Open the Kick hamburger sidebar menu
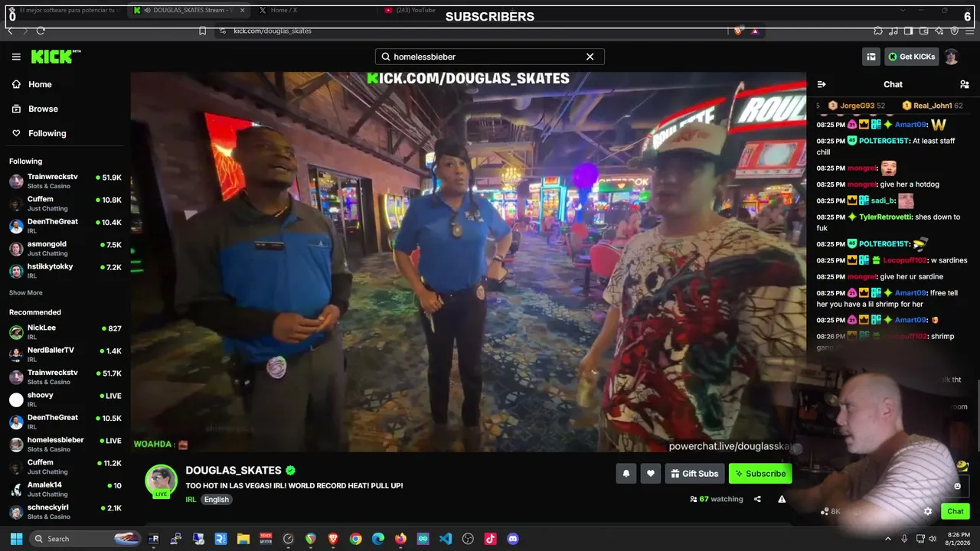Image resolution: width=980 pixels, height=551 pixels. tap(16, 57)
